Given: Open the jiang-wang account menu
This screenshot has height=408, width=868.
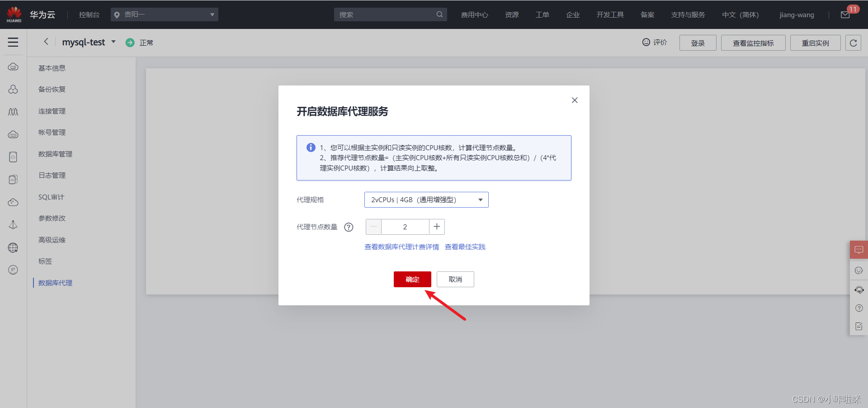Looking at the screenshot, I should pyautogui.click(x=797, y=15).
